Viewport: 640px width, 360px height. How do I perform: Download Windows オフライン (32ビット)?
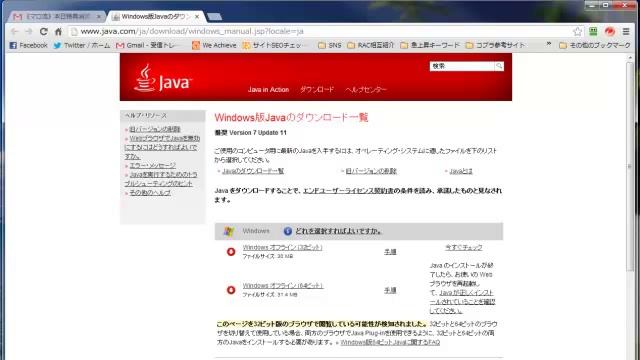tap(282, 247)
